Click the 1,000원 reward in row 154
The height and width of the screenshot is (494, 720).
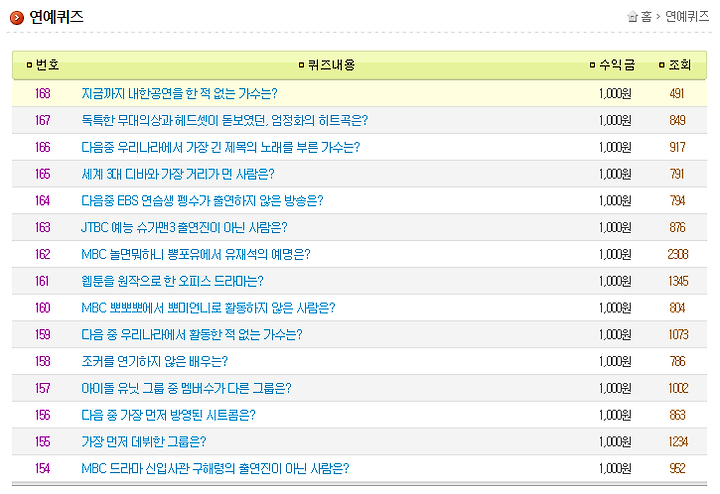(615, 469)
